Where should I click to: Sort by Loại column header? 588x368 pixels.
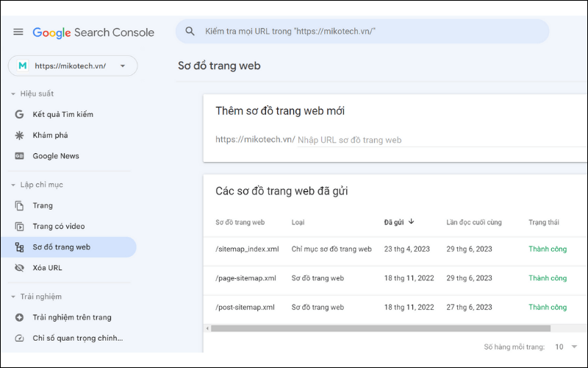point(298,222)
